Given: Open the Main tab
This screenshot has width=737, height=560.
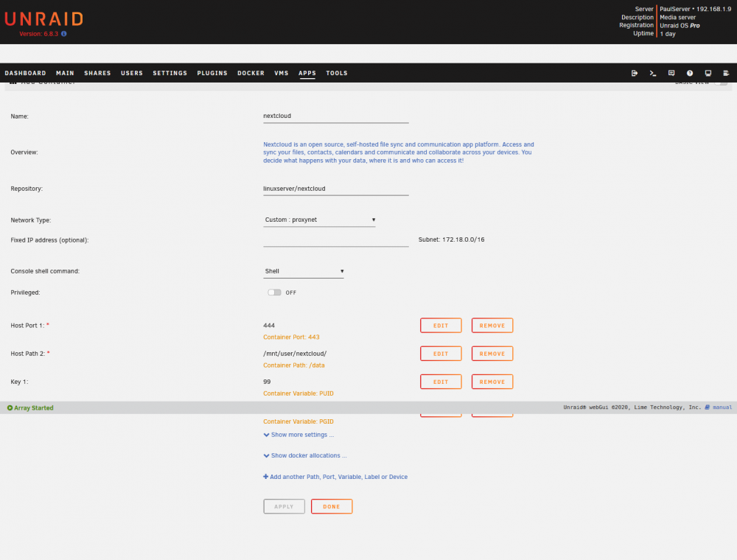Looking at the screenshot, I should (x=65, y=73).
